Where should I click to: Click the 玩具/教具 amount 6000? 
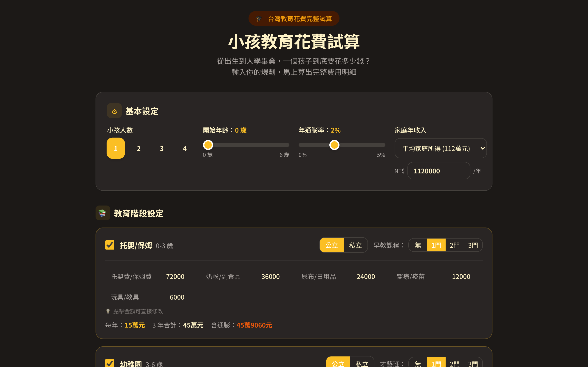pos(177,297)
